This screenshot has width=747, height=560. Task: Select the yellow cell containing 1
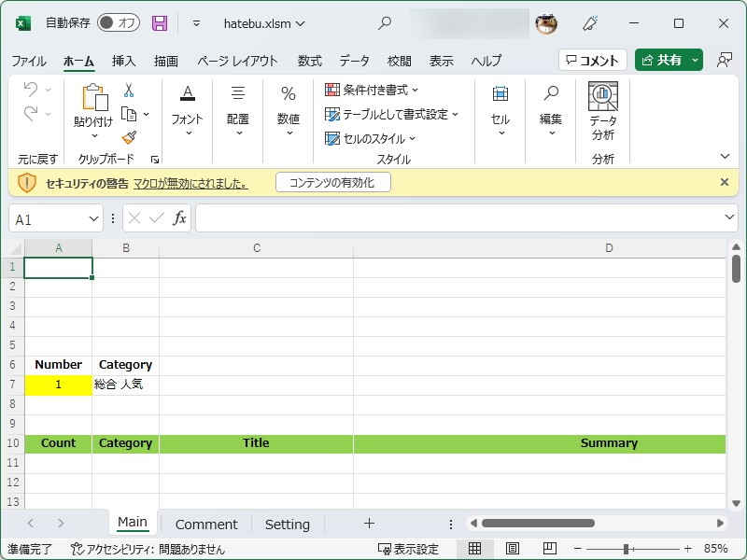tap(58, 384)
